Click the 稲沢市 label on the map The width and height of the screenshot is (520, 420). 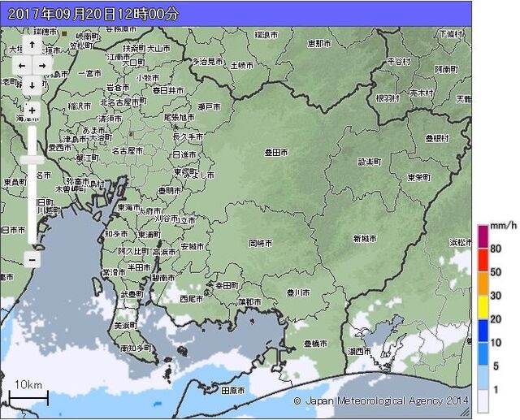pyautogui.click(x=80, y=106)
